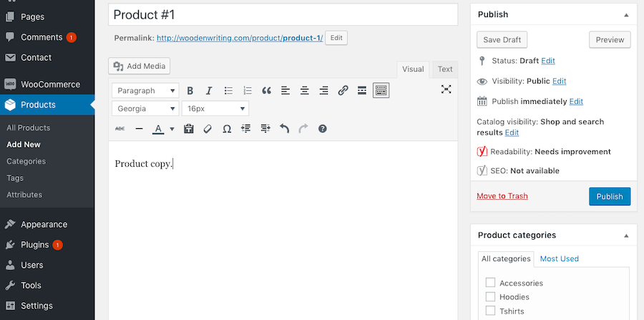Viewport: 644px width, 320px height.
Task: Toggle the toolbar kitchen sink icon
Action: (x=381, y=90)
